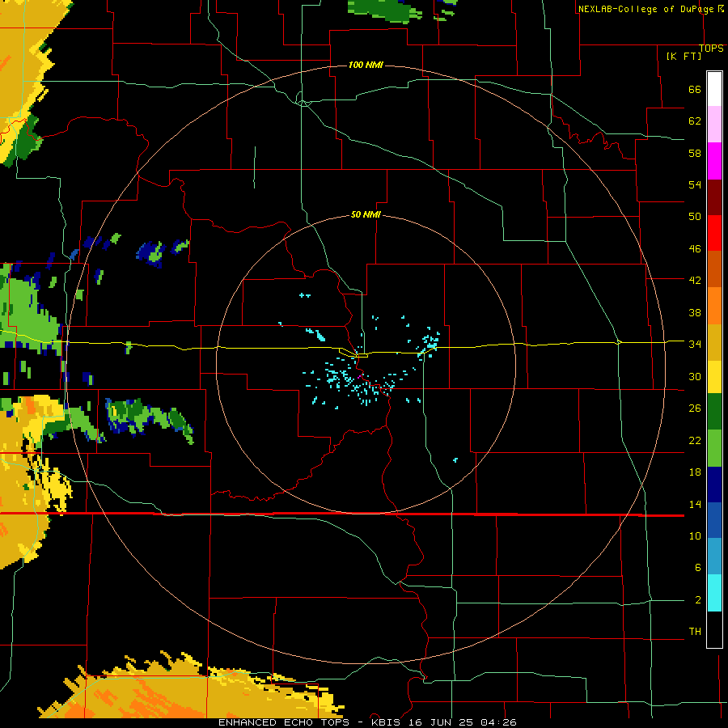Click the white 66 kft legend swatch
The image size is (728, 728).
(714, 89)
